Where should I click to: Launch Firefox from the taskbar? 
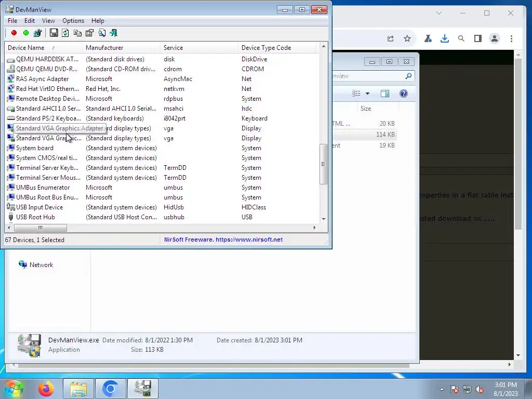point(46,389)
